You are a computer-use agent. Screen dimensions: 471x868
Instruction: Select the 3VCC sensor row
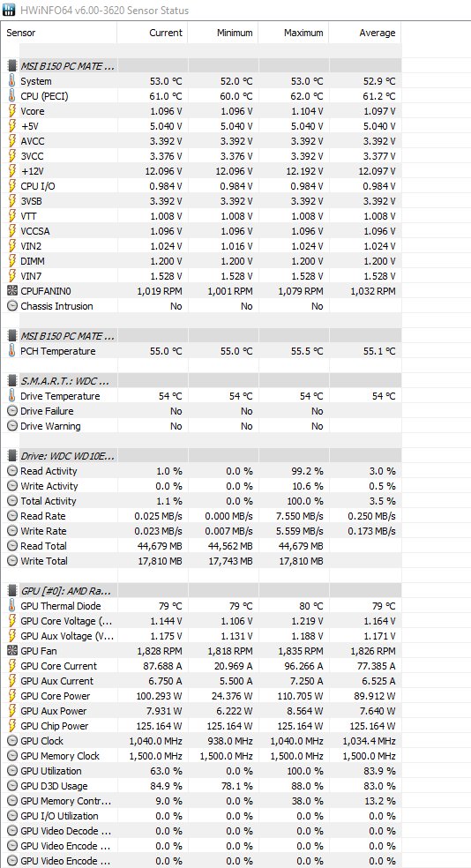pos(201,156)
